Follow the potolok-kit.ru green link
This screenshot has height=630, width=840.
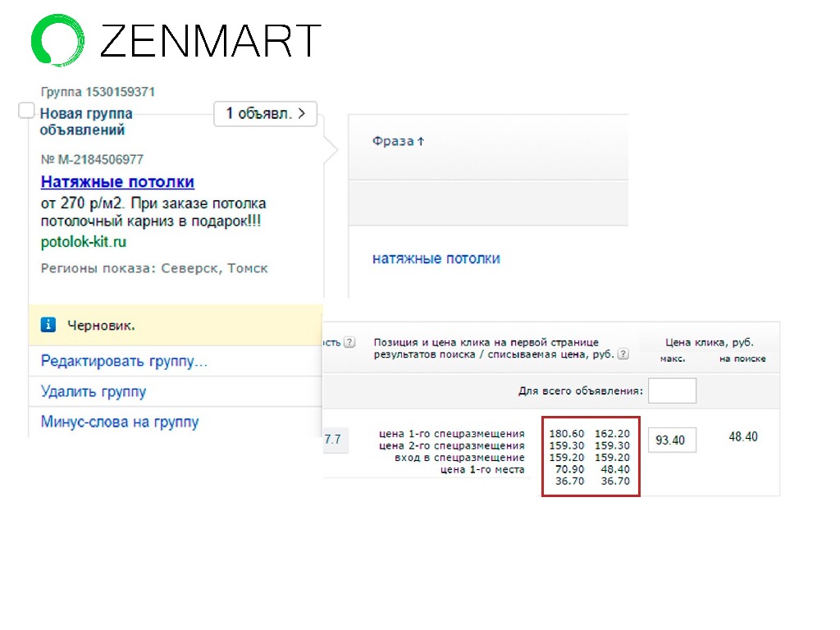click(x=84, y=242)
